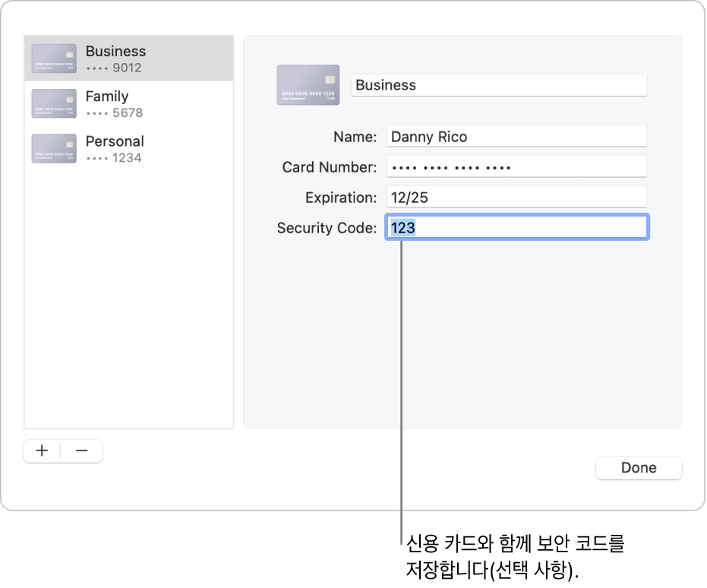
Task: Click the large card image in detail pane
Action: click(x=308, y=85)
